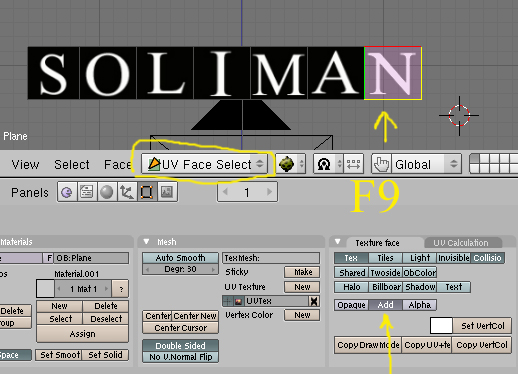Adjust the Degr: 30 value field
The image size is (518, 374).
point(180,269)
